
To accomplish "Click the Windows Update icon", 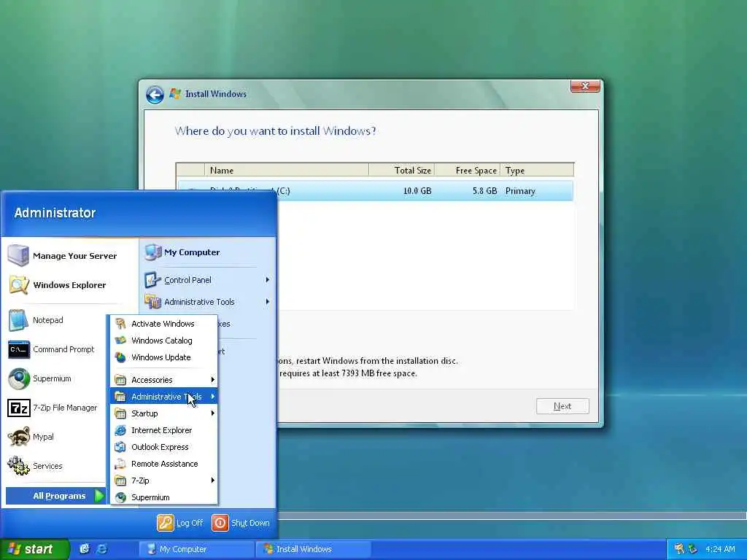I will [120, 357].
